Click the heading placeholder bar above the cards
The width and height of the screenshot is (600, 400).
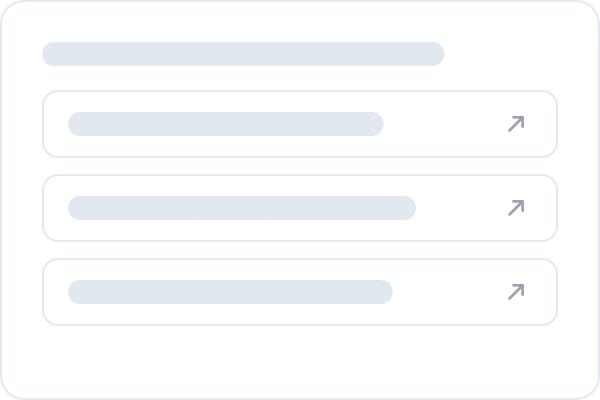coord(243,54)
